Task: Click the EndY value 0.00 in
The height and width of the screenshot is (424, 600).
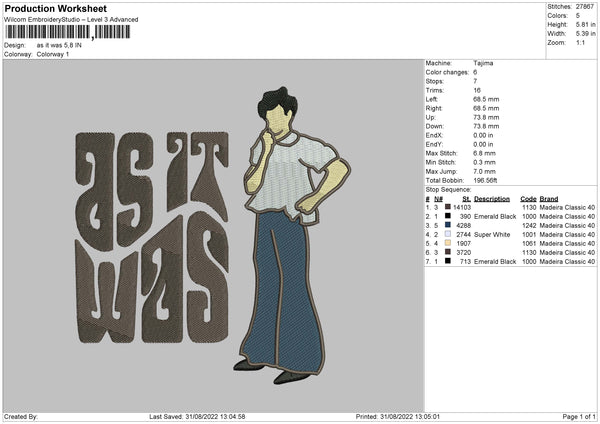Action: pyautogui.click(x=483, y=144)
